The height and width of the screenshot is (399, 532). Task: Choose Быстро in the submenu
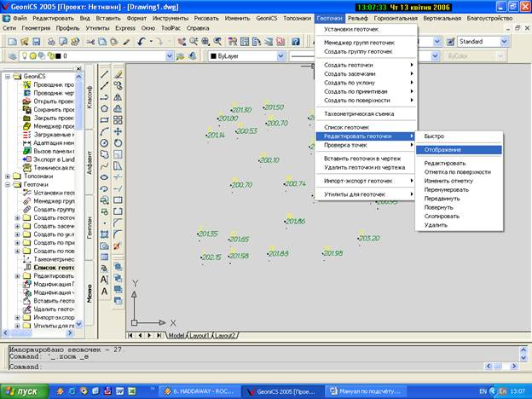tap(459, 136)
